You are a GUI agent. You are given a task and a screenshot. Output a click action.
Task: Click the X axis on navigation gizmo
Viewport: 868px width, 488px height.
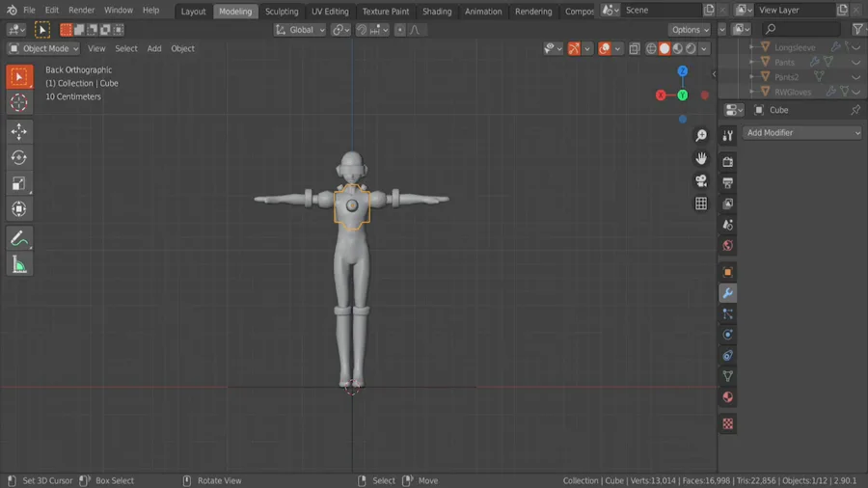[x=661, y=95]
